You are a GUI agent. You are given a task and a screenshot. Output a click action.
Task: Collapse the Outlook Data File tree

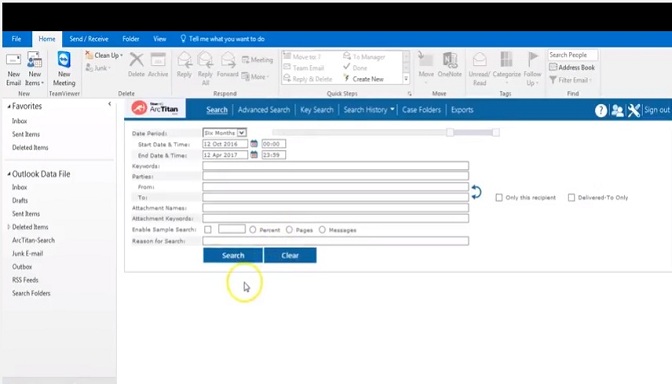coord(9,174)
